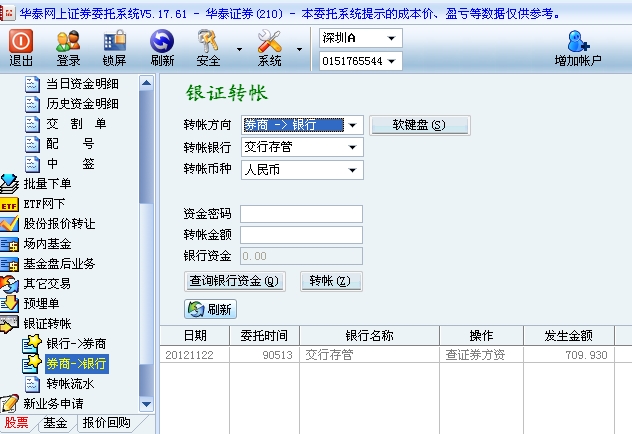Open the 交割单 item
The image size is (632, 434).
[66, 124]
